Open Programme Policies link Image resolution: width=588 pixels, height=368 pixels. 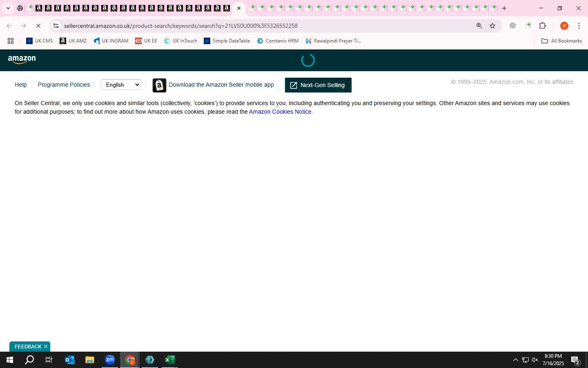coord(64,85)
